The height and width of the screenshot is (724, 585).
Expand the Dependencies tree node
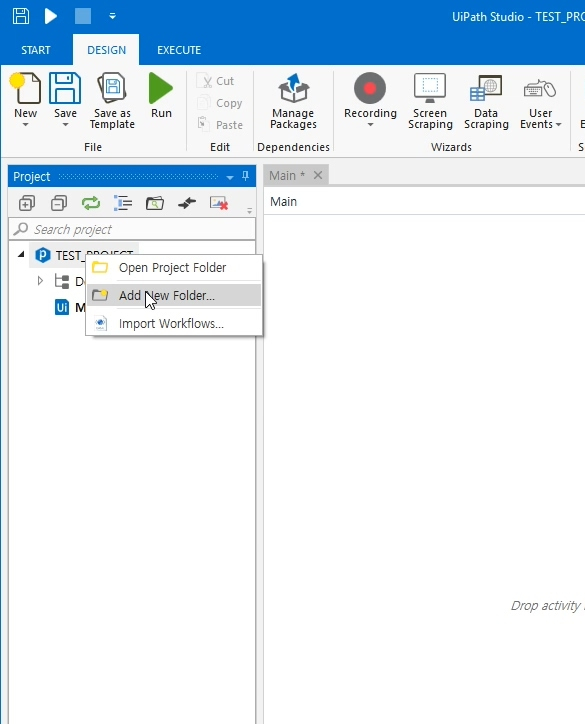40,281
